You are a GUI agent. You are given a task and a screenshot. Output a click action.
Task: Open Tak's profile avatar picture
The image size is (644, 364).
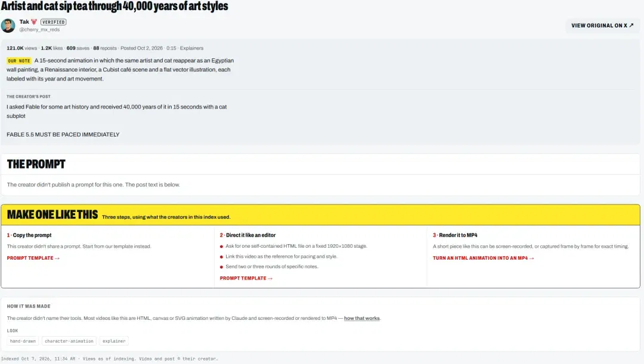[x=8, y=26]
